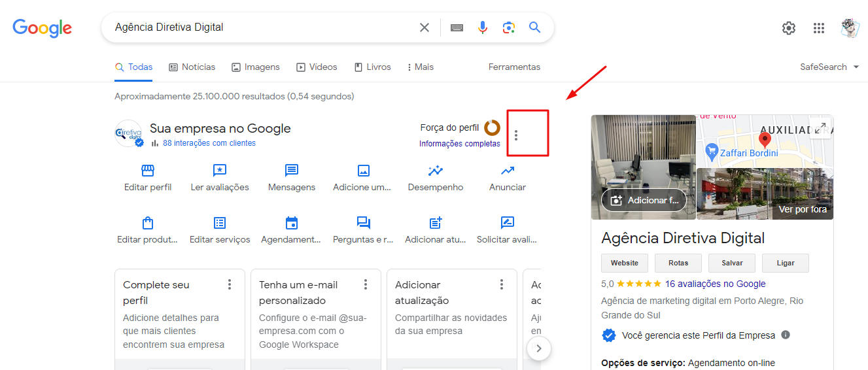Click the Agendamento calendar icon

click(292, 223)
